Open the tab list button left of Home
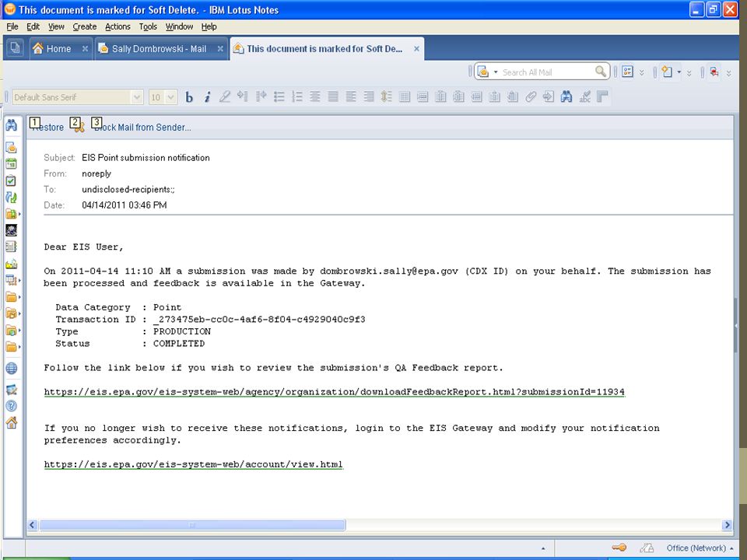 point(16,48)
